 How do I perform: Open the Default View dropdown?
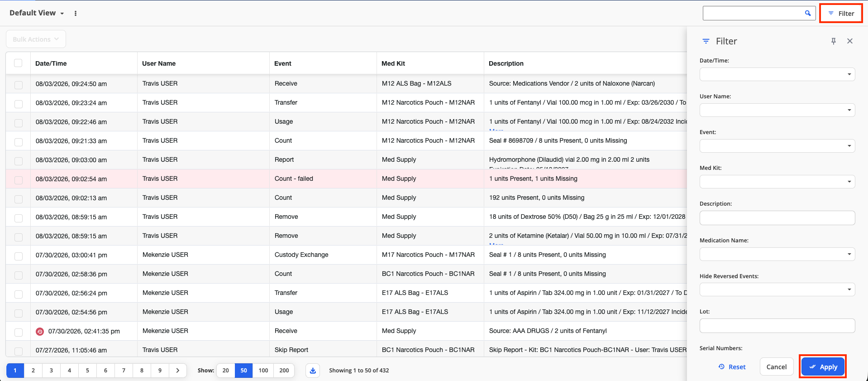(x=37, y=13)
